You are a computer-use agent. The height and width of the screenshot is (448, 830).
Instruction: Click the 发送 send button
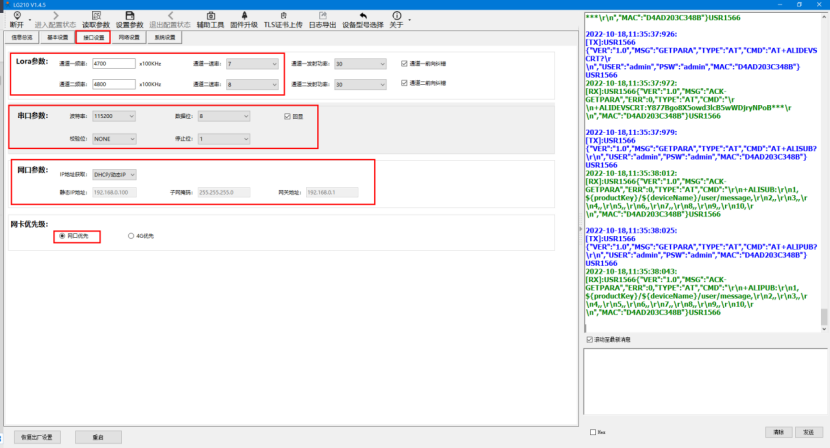pyautogui.click(x=806, y=432)
